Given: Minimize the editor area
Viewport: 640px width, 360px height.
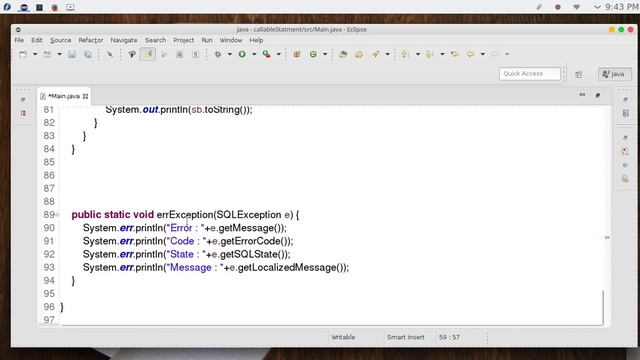Looking at the screenshot, I should tap(582, 95).
